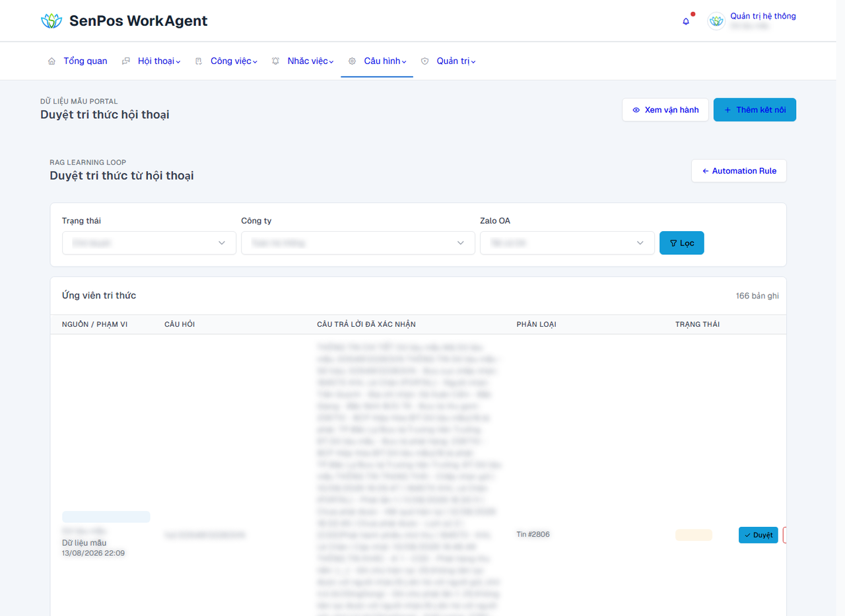Click the home icon beside Tổng quan
The image size is (845, 616).
tap(51, 61)
